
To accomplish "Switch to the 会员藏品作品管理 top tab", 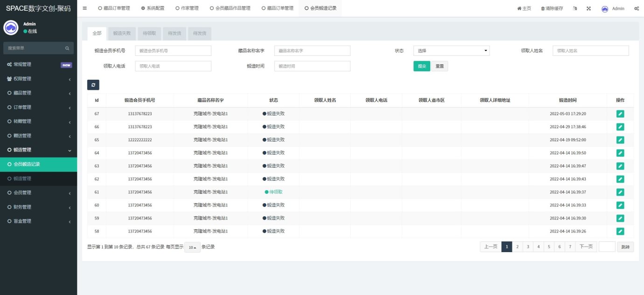I will pyautogui.click(x=230, y=8).
